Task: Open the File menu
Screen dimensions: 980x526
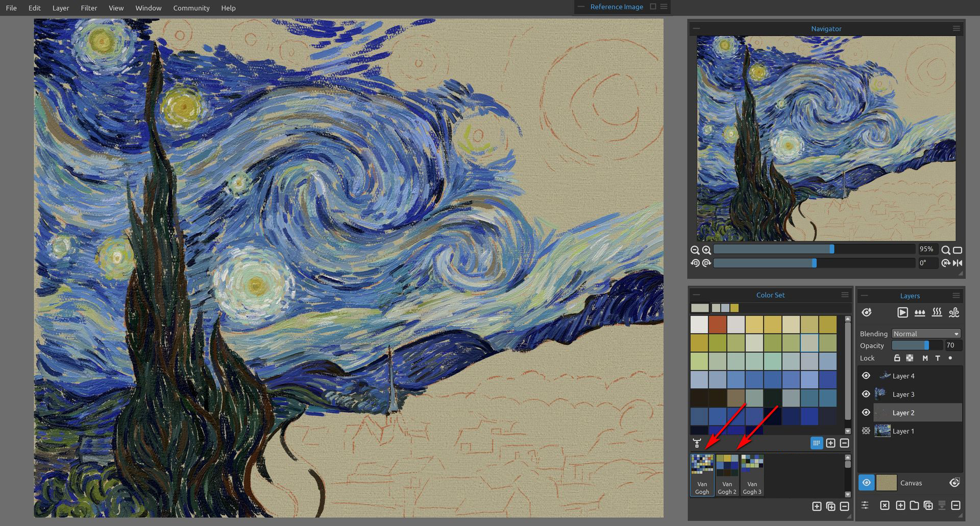Action: pos(11,8)
